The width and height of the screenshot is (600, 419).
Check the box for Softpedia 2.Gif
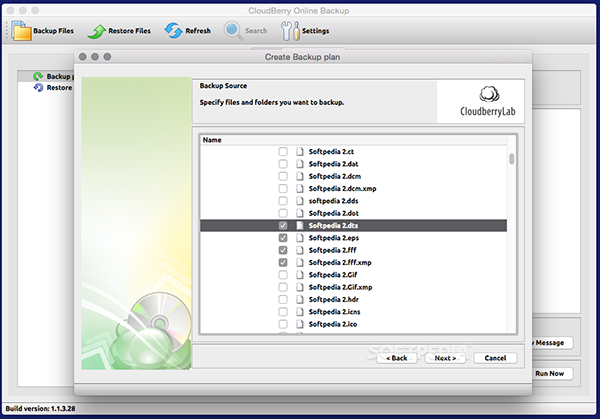[283, 275]
